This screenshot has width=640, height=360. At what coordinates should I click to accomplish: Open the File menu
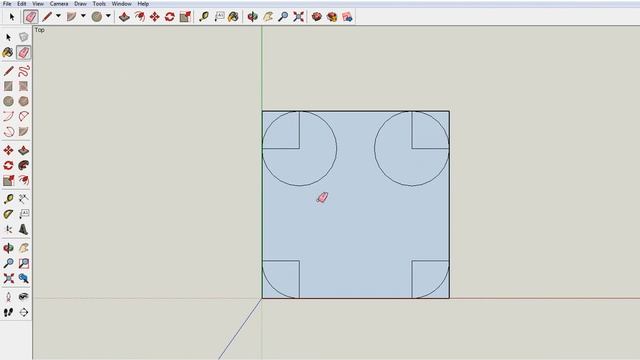(x=7, y=4)
